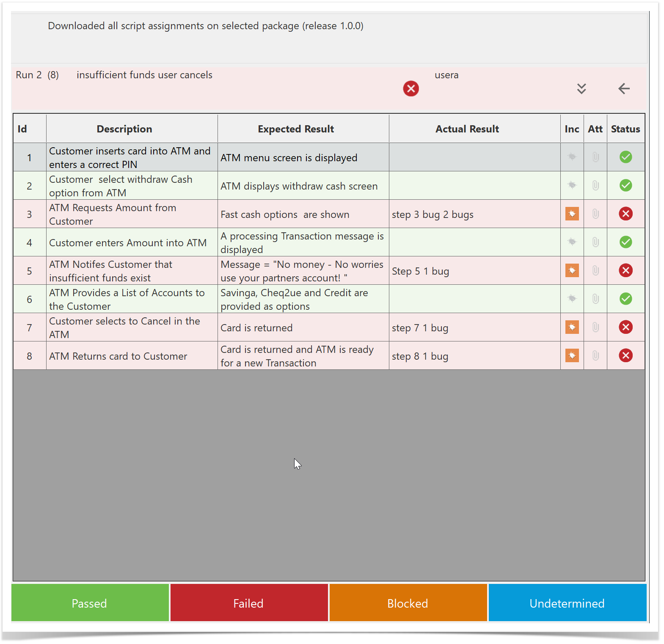This screenshot has width=664, height=644.
Task: Open the incident bug icon on step 5
Action: pyautogui.click(x=572, y=271)
